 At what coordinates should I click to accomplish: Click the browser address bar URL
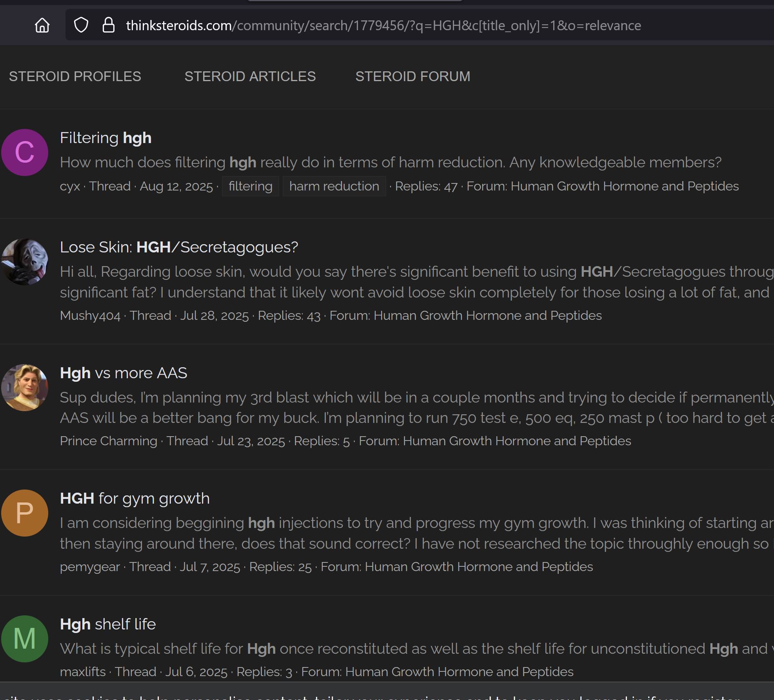click(x=383, y=25)
